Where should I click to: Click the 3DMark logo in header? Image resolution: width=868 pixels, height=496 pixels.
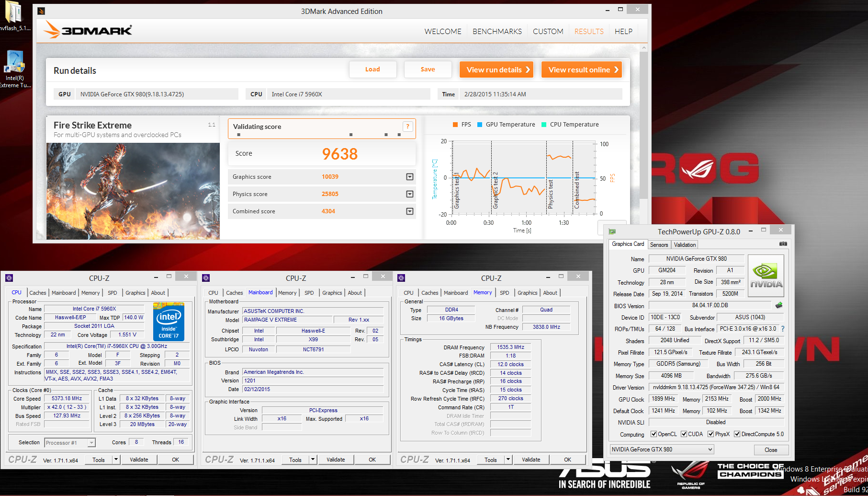point(88,30)
